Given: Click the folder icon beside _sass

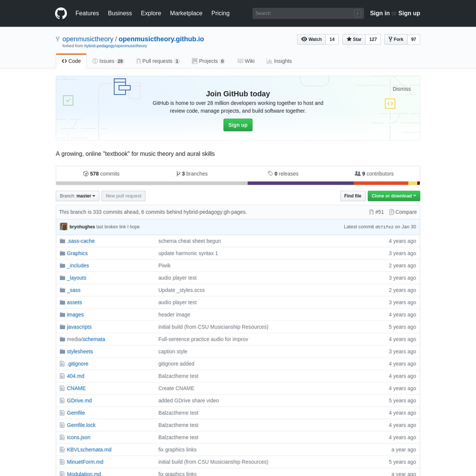Looking at the screenshot, I should (62, 290).
